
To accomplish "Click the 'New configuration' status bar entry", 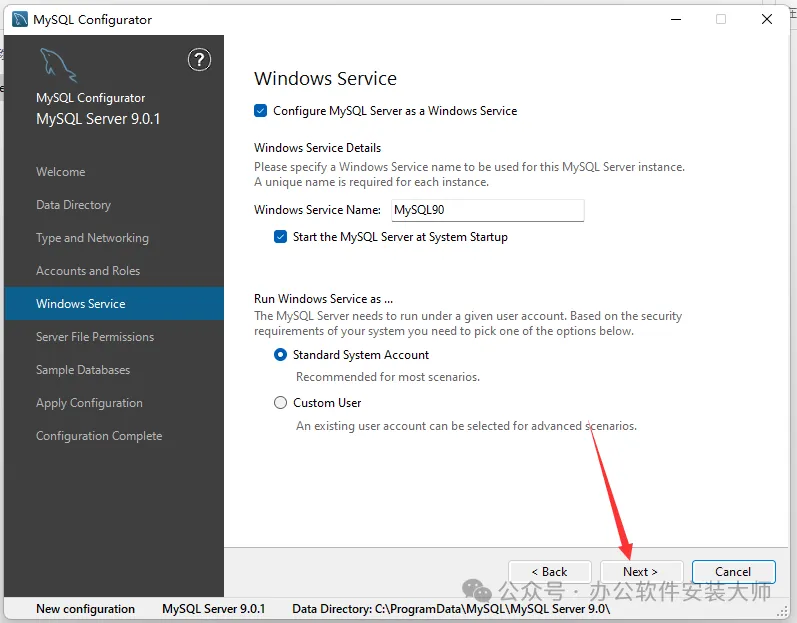I will click(85, 609).
